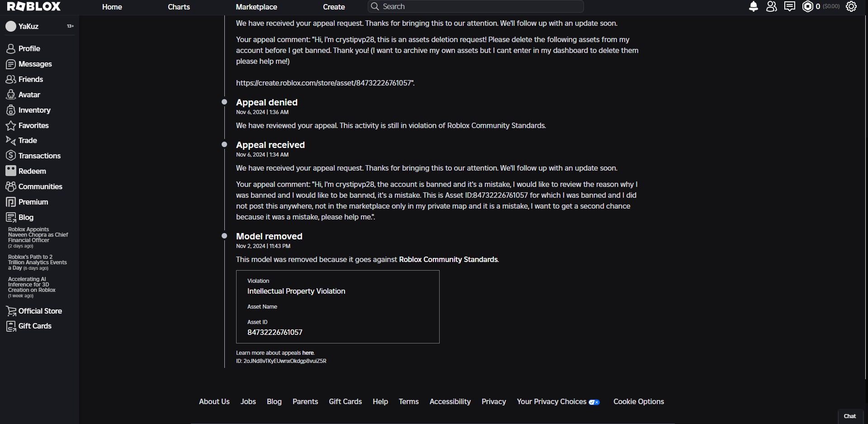The height and width of the screenshot is (424, 868).
Task: Click the Search input field
Action: pyautogui.click(x=479, y=6)
